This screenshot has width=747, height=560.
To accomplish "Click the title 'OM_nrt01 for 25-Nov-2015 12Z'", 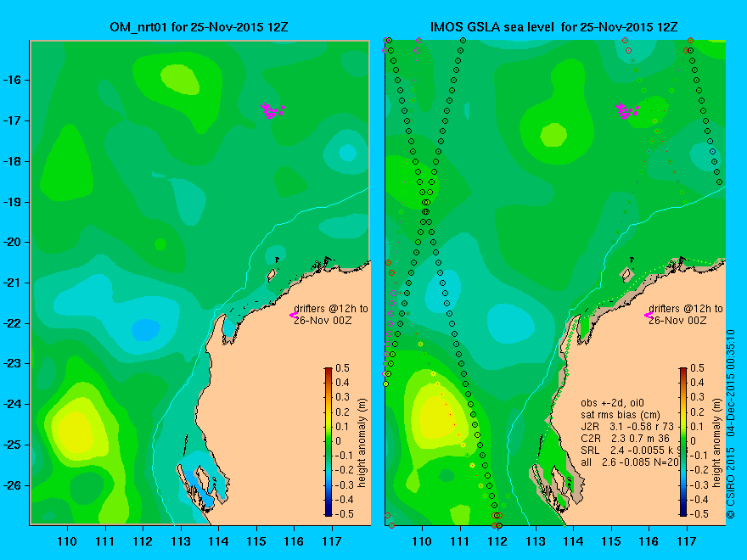I will click(x=199, y=27).
